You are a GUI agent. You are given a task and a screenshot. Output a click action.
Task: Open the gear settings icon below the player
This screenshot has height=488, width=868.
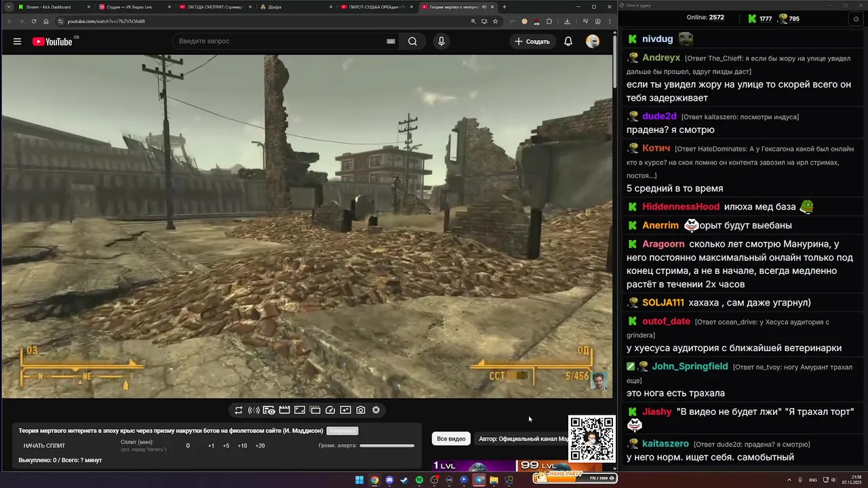376,410
